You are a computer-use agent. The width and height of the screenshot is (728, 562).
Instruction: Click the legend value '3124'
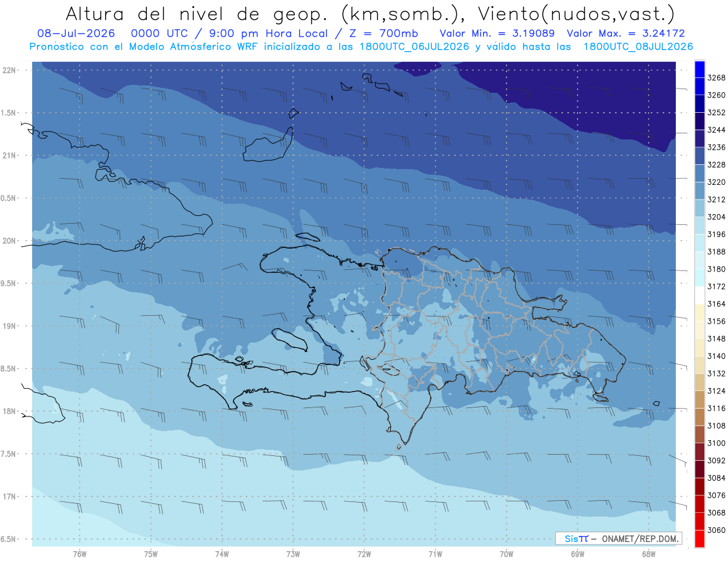click(716, 391)
